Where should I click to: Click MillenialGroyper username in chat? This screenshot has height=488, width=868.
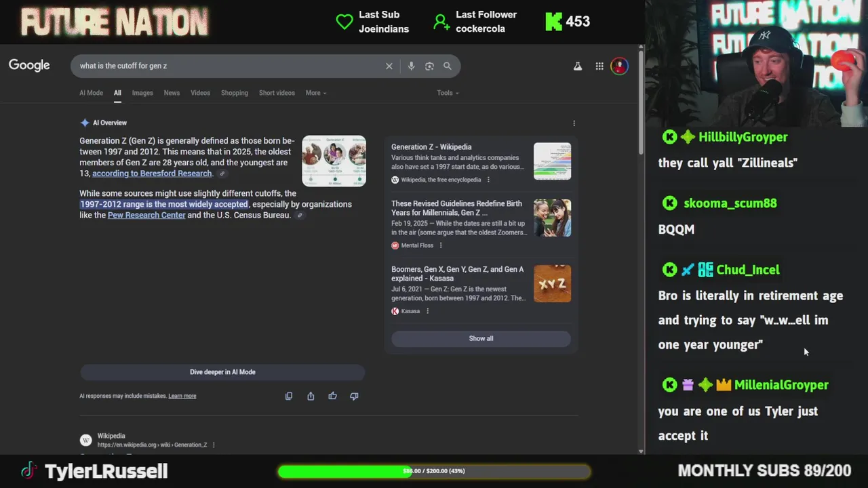coord(781,385)
